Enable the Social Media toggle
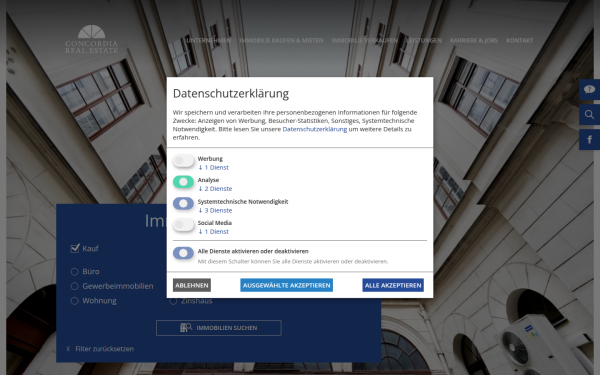 tap(183, 225)
